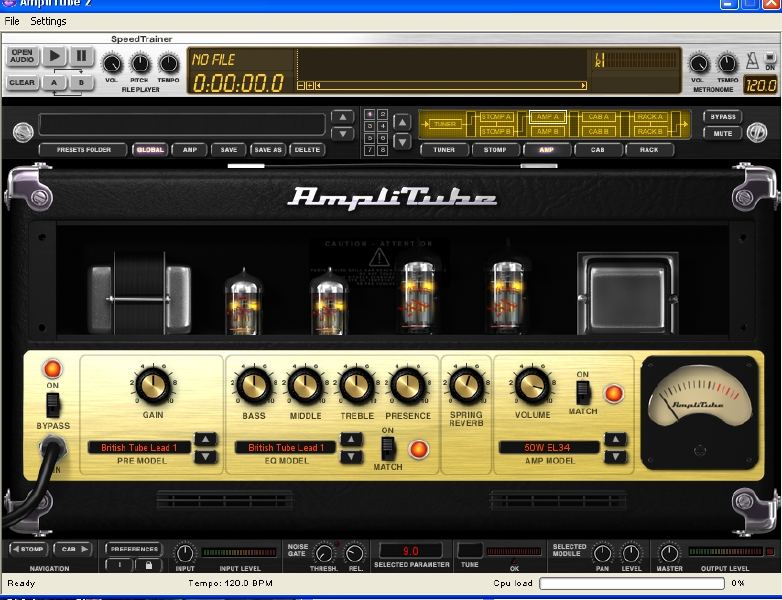Image resolution: width=782 pixels, height=600 pixels.
Task: Switch to the Cab module tab
Action: click(598, 150)
